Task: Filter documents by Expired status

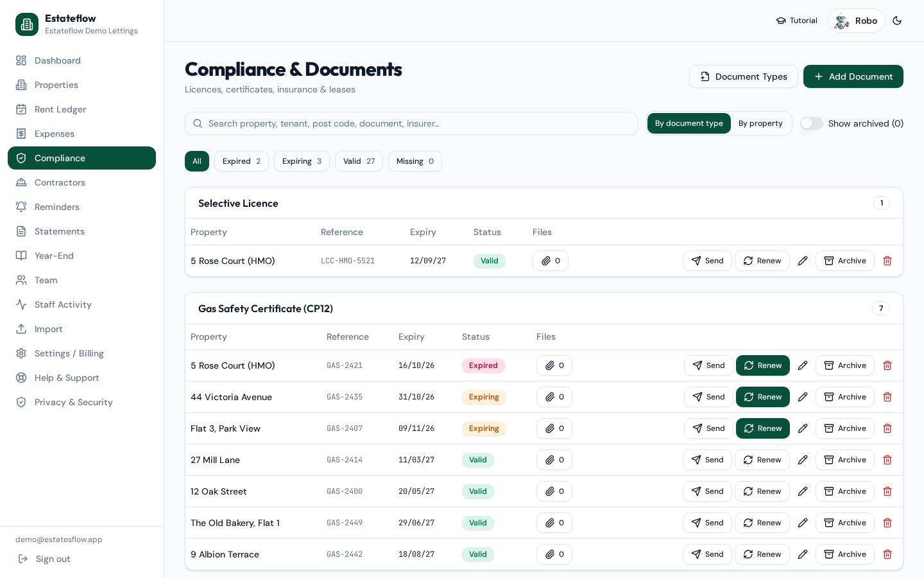Action: pos(241,161)
